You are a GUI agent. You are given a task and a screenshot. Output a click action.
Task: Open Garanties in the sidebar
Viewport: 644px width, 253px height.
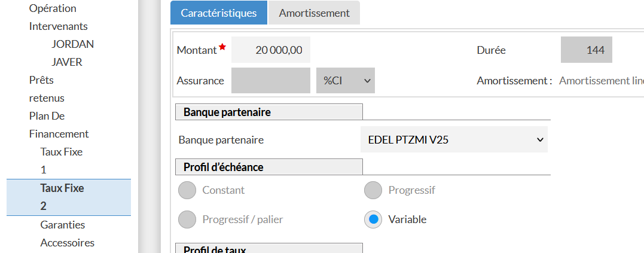pyautogui.click(x=63, y=225)
